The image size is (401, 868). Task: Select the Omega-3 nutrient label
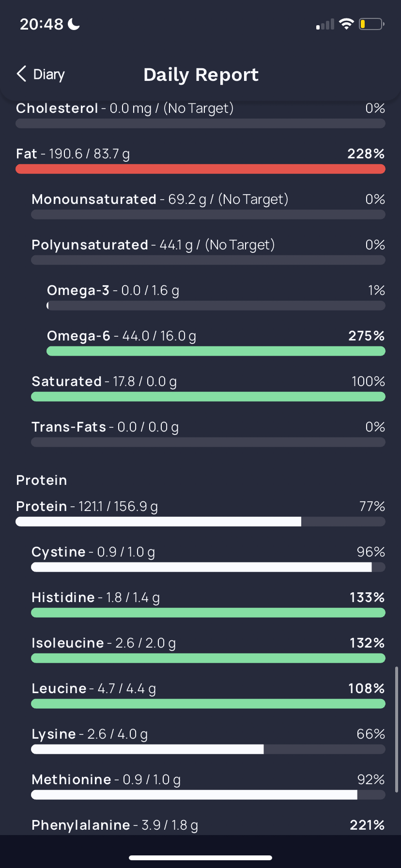(x=78, y=291)
